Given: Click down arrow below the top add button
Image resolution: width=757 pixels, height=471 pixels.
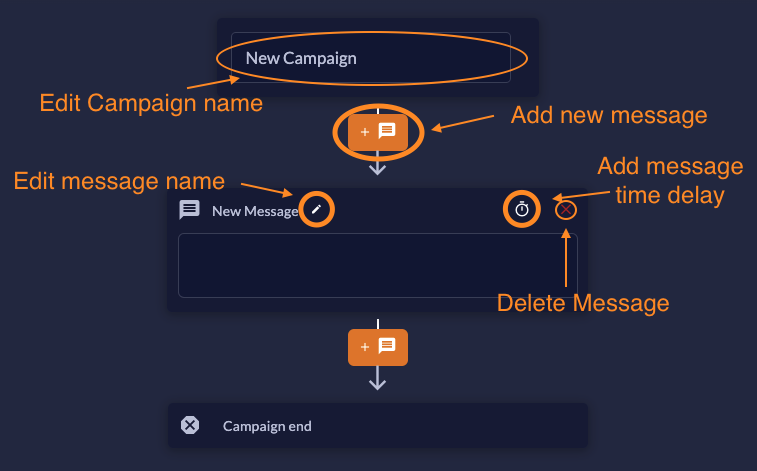Looking at the screenshot, I should 378,164.
